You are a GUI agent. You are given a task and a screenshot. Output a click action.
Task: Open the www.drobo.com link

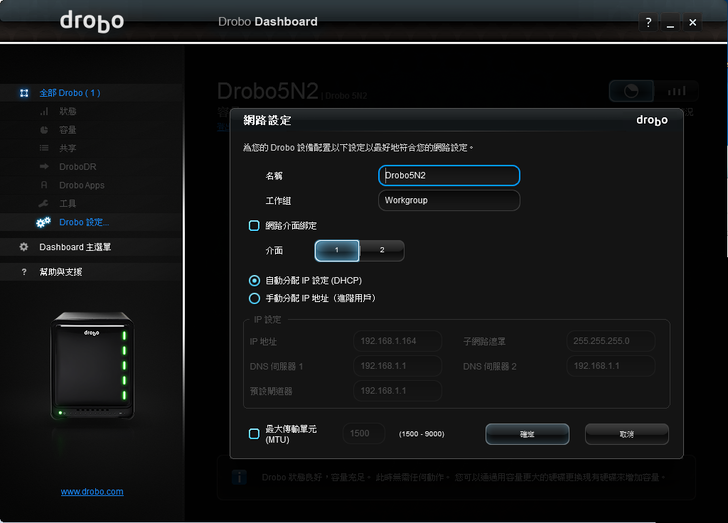coord(92,491)
